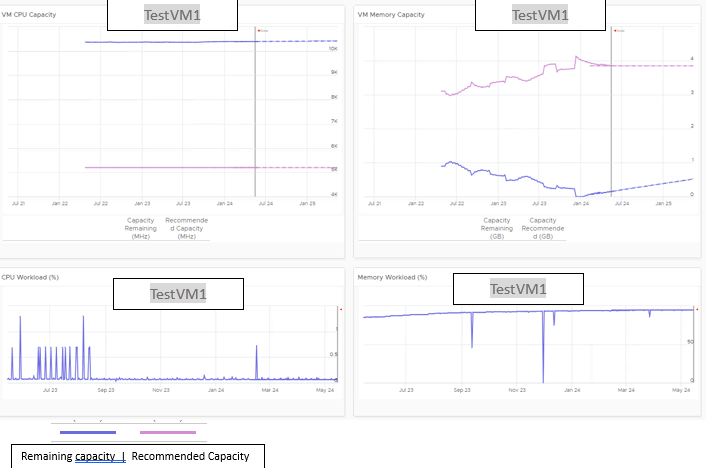Click the pink Recommended Capacity legend swatch
The image size is (722, 468).
click(168, 432)
